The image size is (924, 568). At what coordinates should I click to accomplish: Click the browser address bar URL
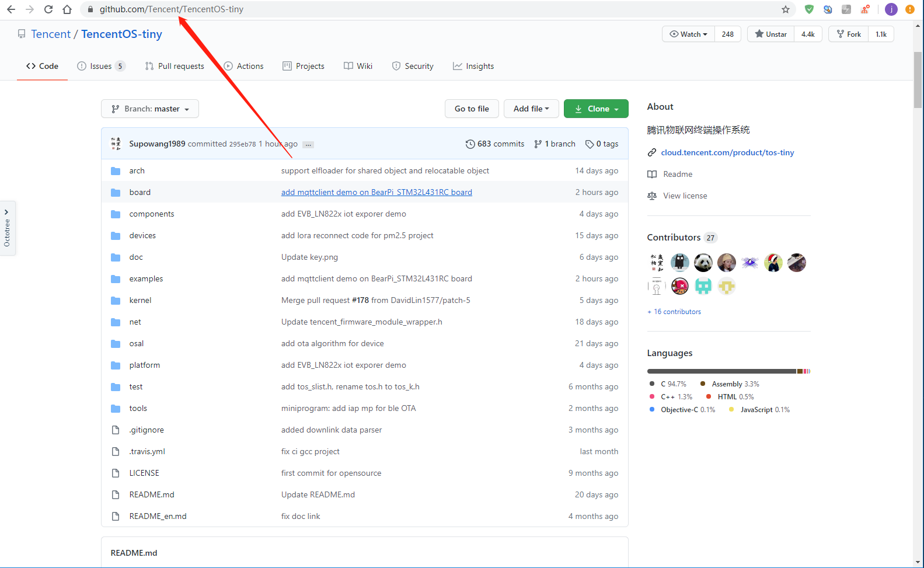(172, 9)
